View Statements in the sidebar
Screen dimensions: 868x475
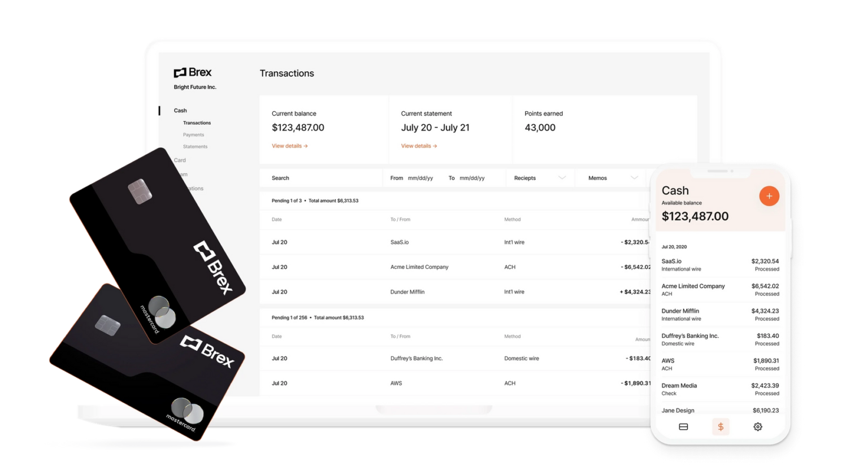194,146
